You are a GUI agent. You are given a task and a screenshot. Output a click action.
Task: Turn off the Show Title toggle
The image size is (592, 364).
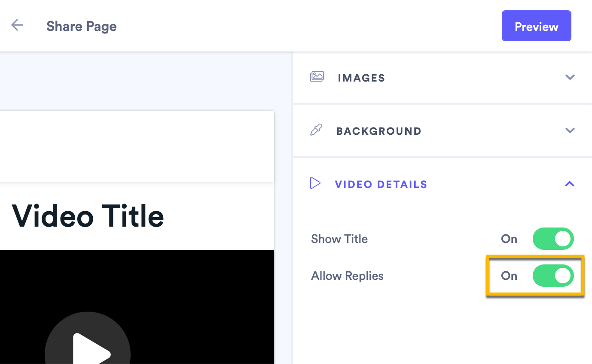point(553,239)
